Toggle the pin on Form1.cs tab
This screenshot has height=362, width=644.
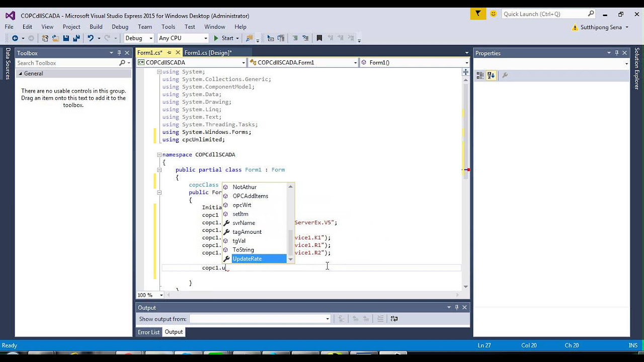tap(170, 52)
